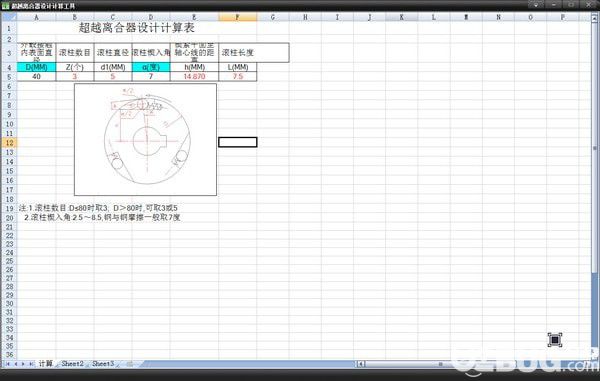Open the title bar dropdown arrow menu
600x381 pixels.
click(x=536, y=5)
